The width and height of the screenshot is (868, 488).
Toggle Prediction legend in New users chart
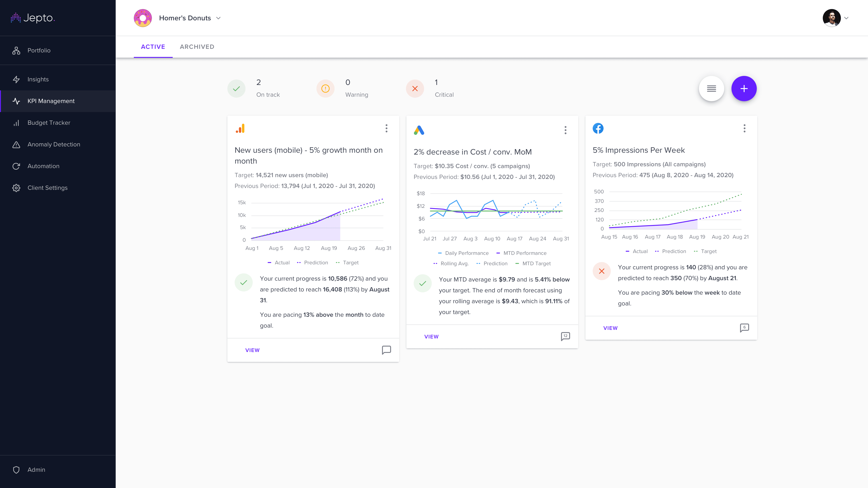[x=312, y=263]
